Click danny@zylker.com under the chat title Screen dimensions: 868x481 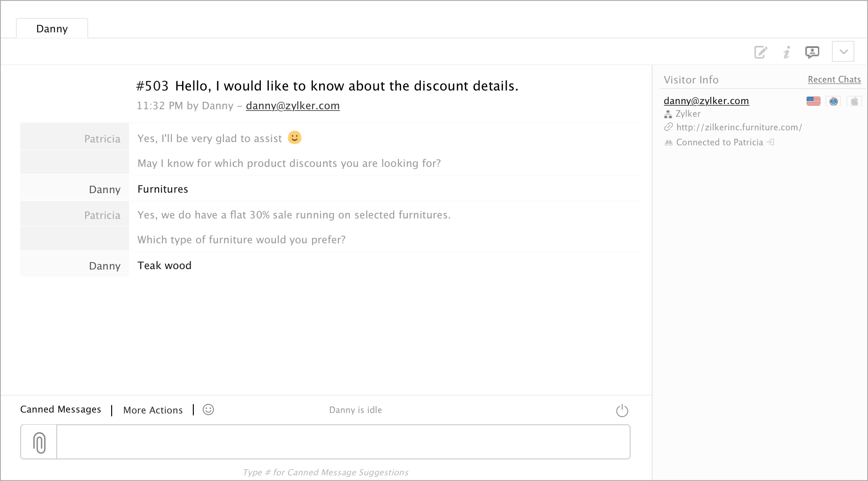pyautogui.click(x=292, y=106)
